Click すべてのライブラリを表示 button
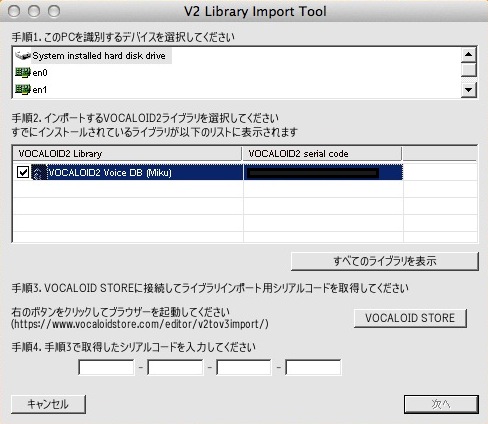Viewport: 488px width, 424px height. coord(385,261)
